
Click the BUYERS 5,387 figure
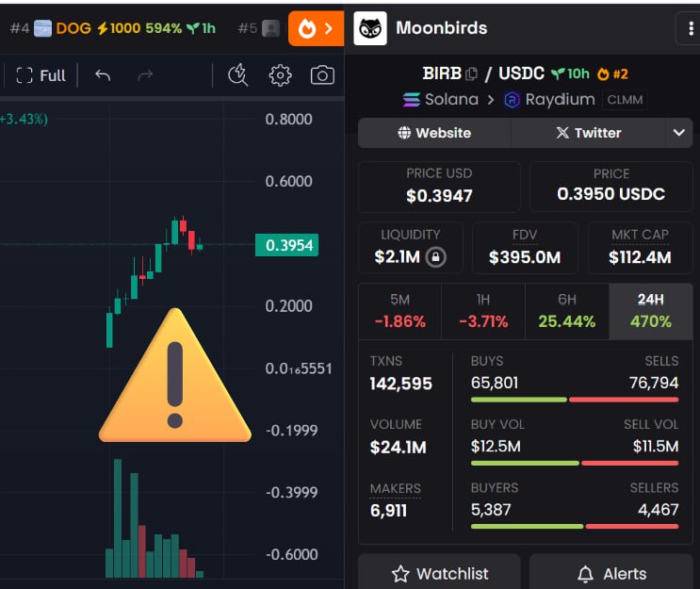(x=491, y=510)
